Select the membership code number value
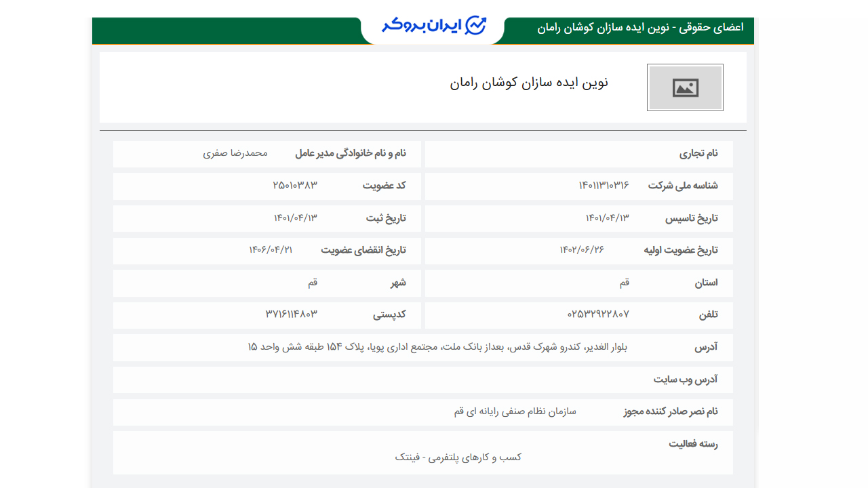Screen dimensions: 868x488 [x=295, y=186]
